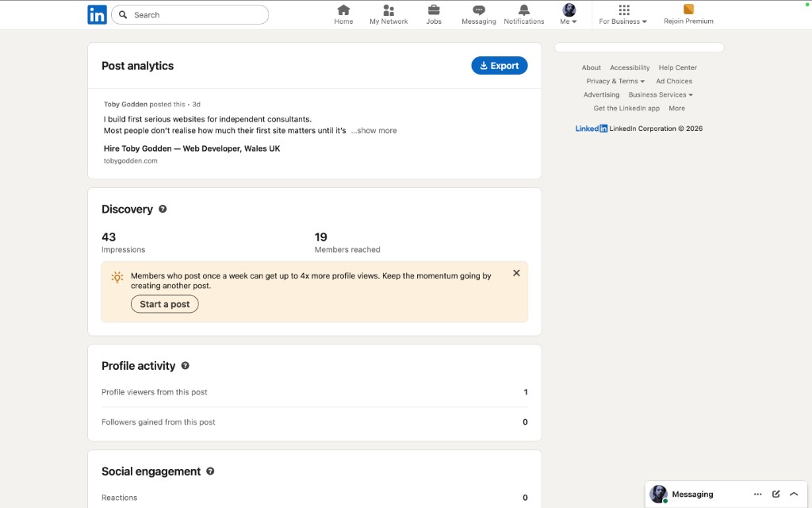Open the Me profile dropdown
The height and width of the screenshot is (508, 812).
[x=569, y=14]
